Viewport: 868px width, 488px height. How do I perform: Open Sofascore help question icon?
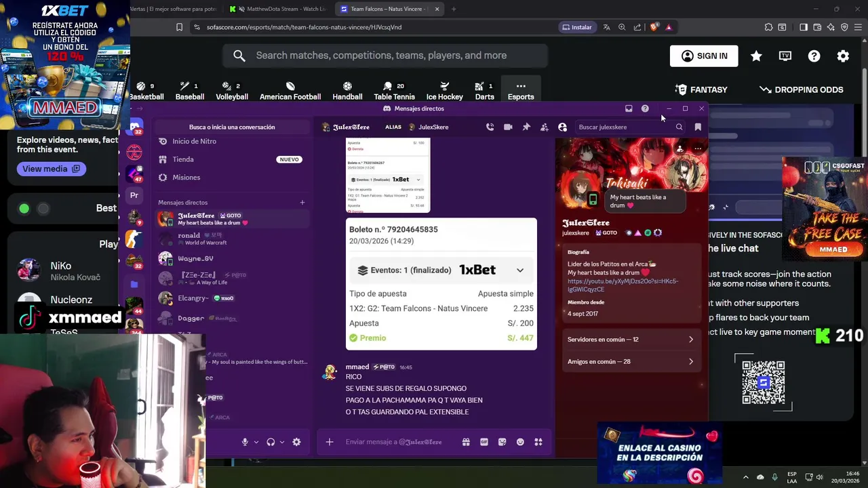pyautogui.click(x=814, y=56)
